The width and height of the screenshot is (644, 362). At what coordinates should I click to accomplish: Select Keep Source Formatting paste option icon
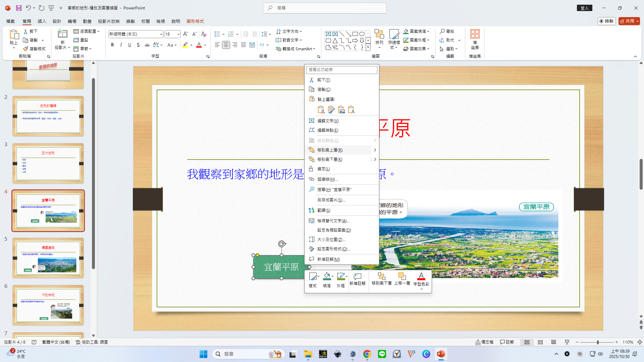tap(331, 110)
